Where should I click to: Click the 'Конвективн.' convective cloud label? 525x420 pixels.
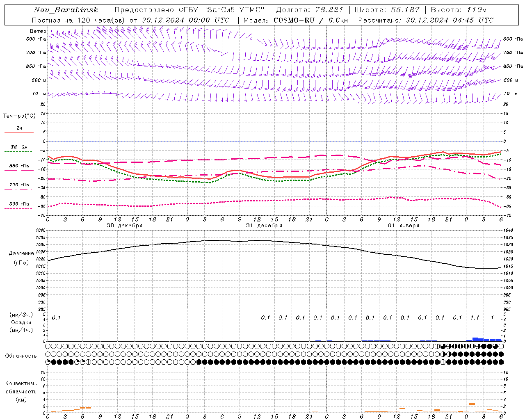21,383
